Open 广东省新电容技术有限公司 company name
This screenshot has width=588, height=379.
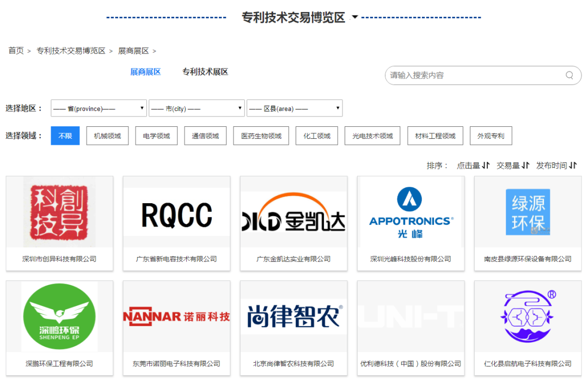(x=176, y=259)
